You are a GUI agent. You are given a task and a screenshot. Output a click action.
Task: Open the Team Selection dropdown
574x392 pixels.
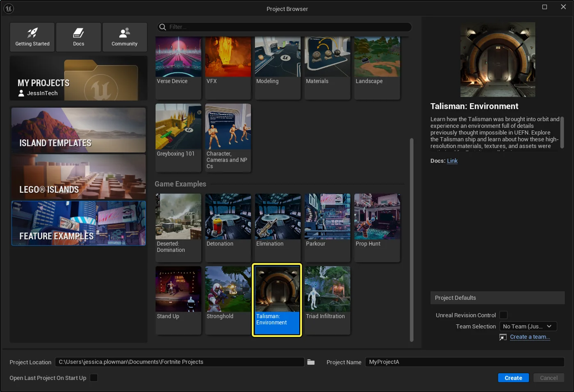coord(528,326)
